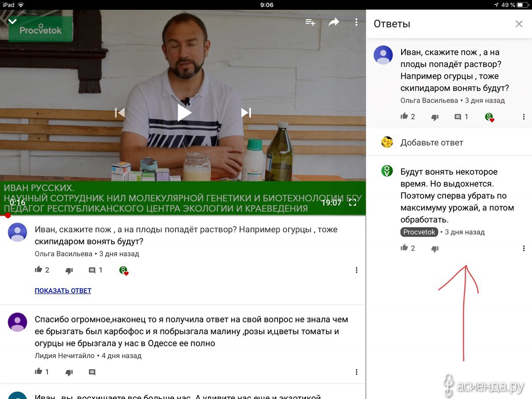Reply icon on Ольга's comment below video
The width and height of the screenshot is (532, 399).
point(92,270)
